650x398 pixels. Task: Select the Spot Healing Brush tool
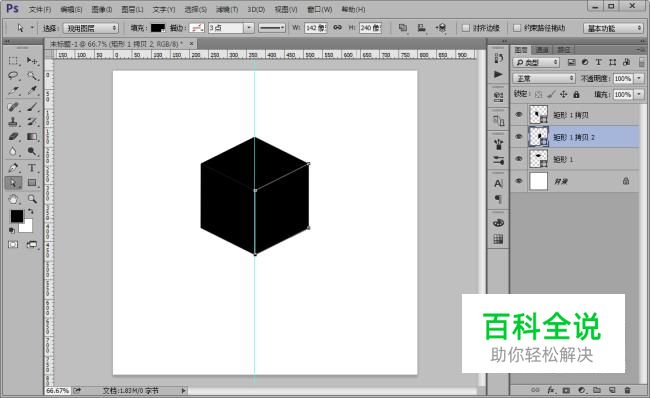point(13,107)
